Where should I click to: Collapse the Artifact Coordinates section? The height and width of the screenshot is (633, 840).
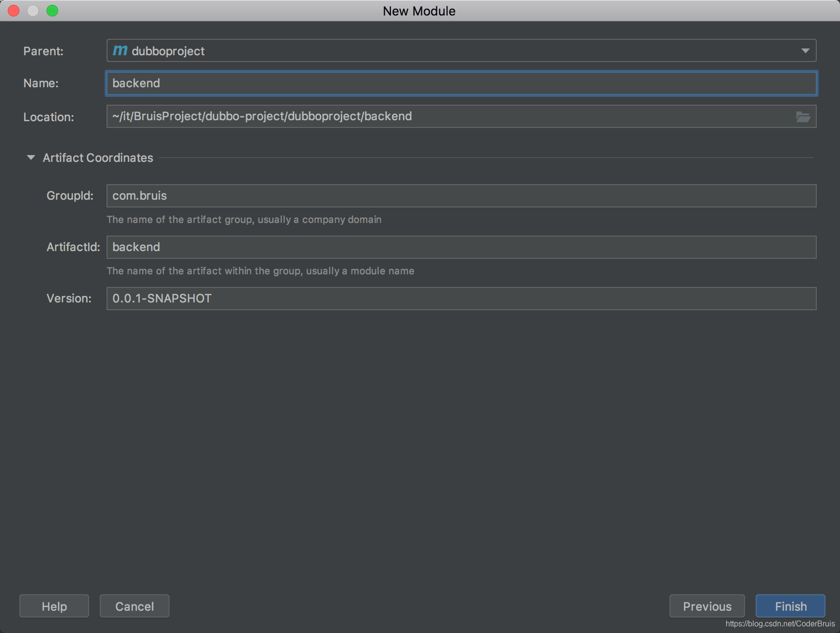(x=31, y=158)
